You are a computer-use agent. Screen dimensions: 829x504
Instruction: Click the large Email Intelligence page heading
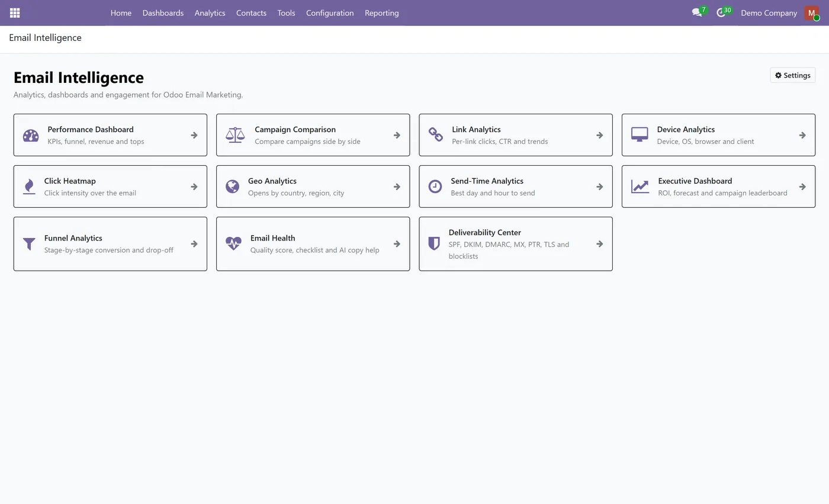(79, 78)
